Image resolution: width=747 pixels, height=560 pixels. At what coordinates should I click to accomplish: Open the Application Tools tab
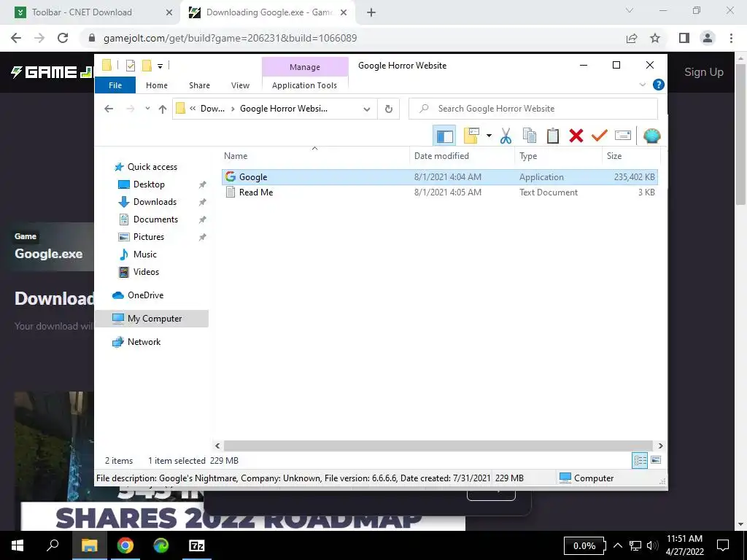(x=304, y=85)
